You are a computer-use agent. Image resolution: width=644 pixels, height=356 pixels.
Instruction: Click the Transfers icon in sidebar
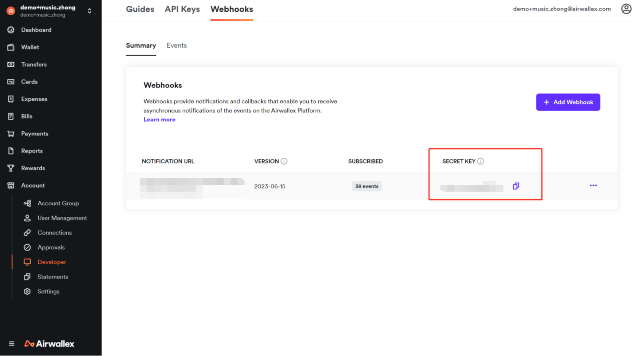[x=11, y=64]
